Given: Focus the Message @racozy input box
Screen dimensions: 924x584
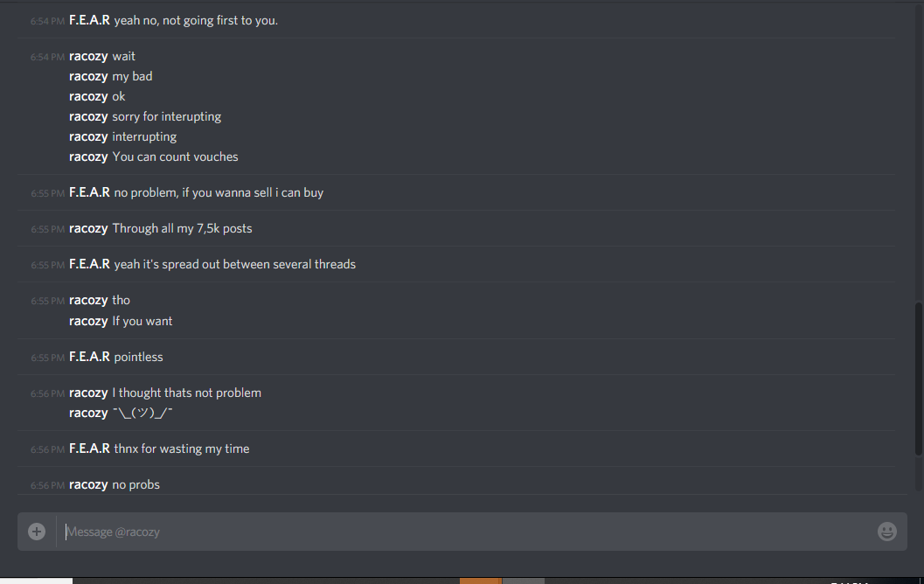Looking at the screenshot, I should tap(466, 532).
